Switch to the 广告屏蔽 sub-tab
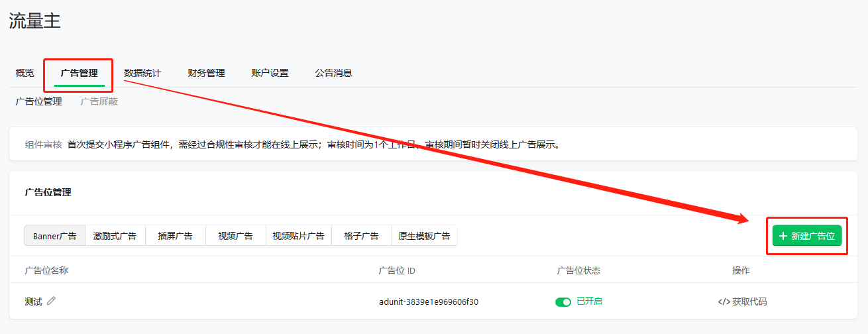 [x=99, y=101]
